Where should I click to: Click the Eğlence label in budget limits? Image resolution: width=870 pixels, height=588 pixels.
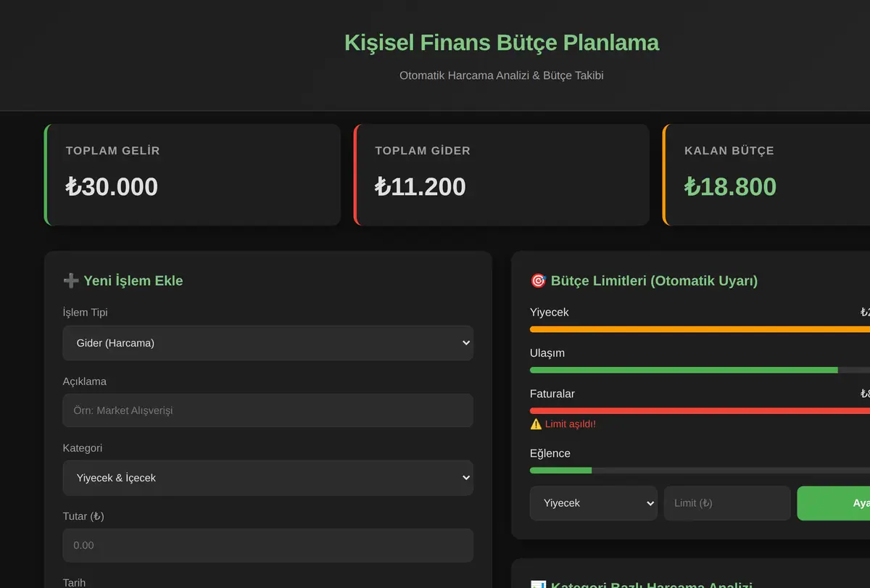pyautogui.click(x=550, y=453)
